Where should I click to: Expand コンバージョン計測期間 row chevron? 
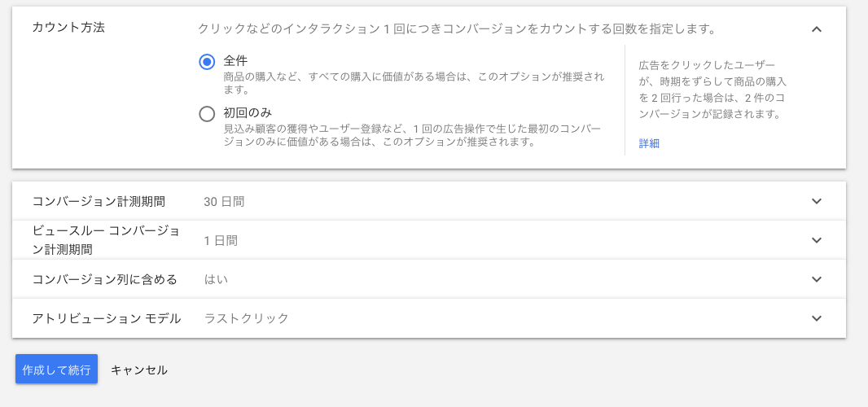coord(817,201)
